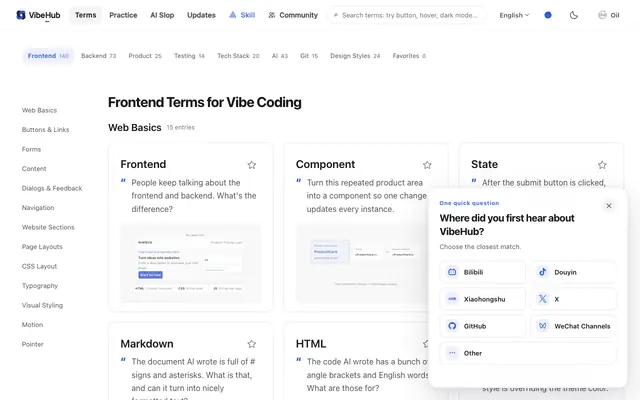Choose Xiaohongshu as the answer
Image resolution: width=640 pixels, height=400 pixels.
tap(482, 299)
